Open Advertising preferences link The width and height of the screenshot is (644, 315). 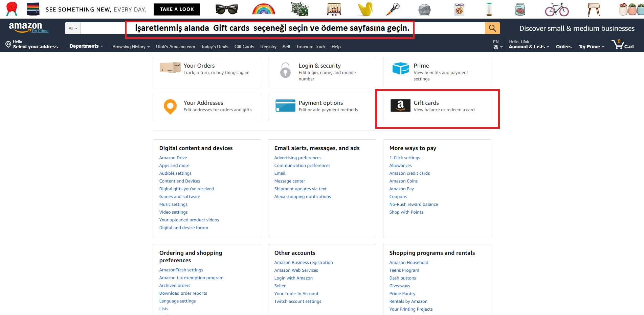pos(298,158)
